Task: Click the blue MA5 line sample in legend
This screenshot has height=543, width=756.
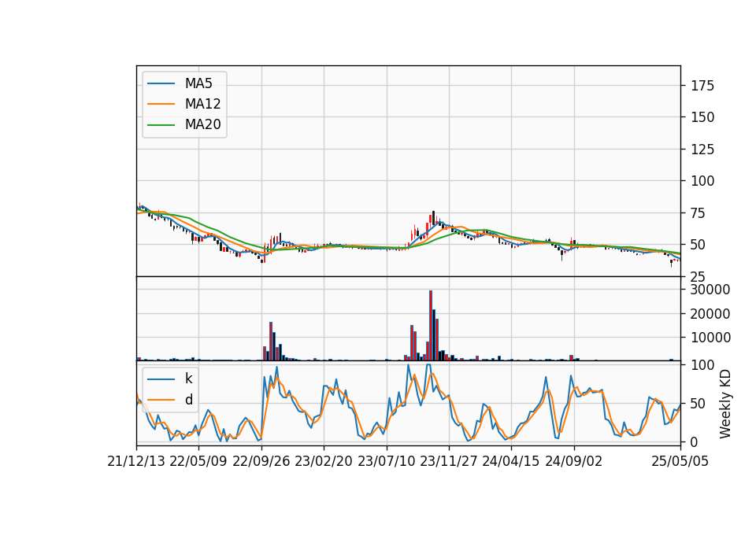Action: click(161, 84)
